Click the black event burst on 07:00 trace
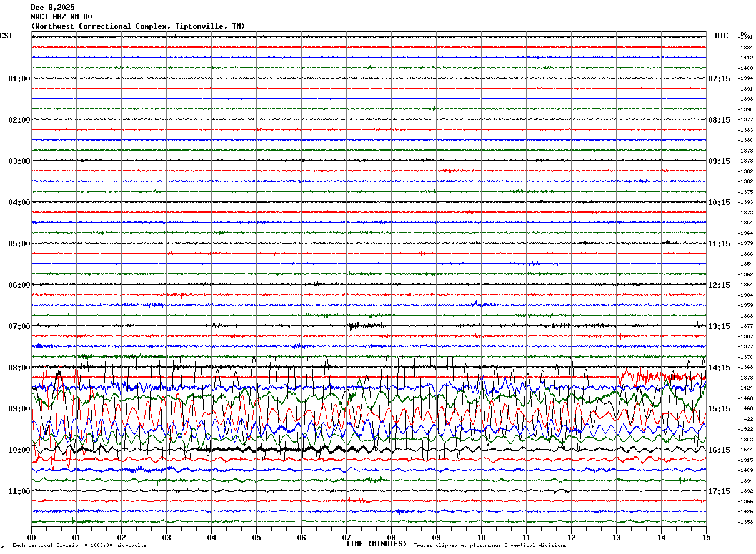This screenshot has width=756, height=554. [367, 325]
